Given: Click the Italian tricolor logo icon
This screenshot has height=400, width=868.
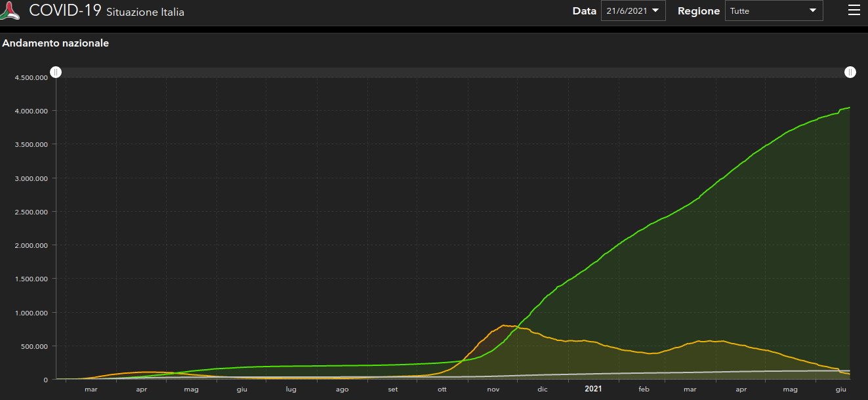Looking at the screenshot, I should coord(12,11).
